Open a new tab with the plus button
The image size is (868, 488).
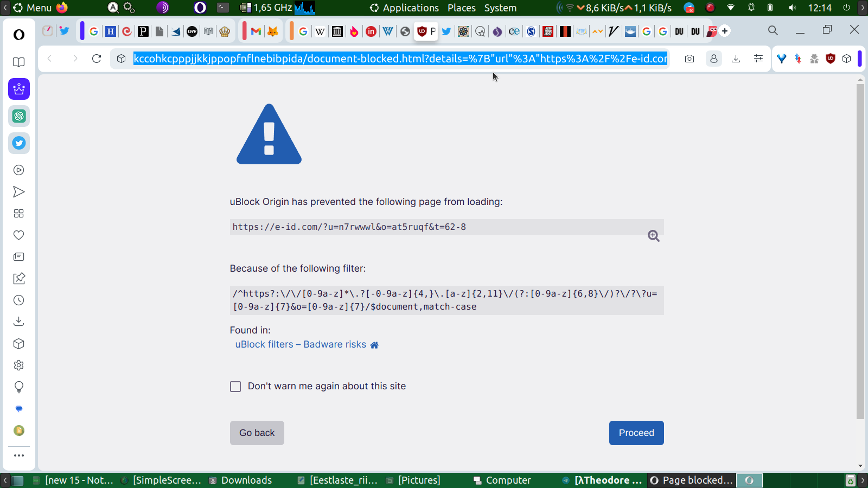click(x=725, y=31)
